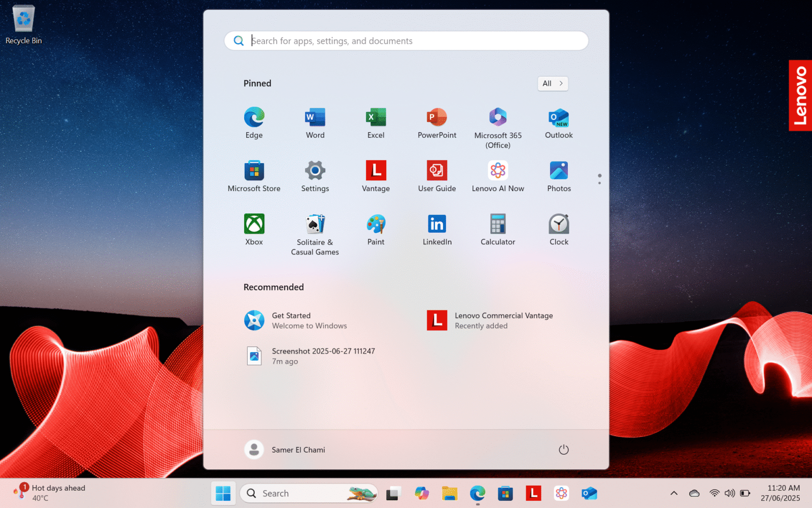Open Lenovo Vantage from taskbar
812x508 pixels.
533,493
